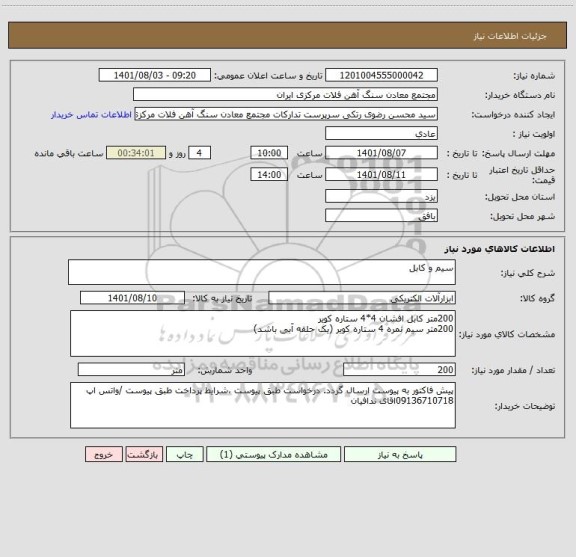Viewport: 576px width, 557px height.
Task: Click delivery province field یزد
Action: coord(381,197)
